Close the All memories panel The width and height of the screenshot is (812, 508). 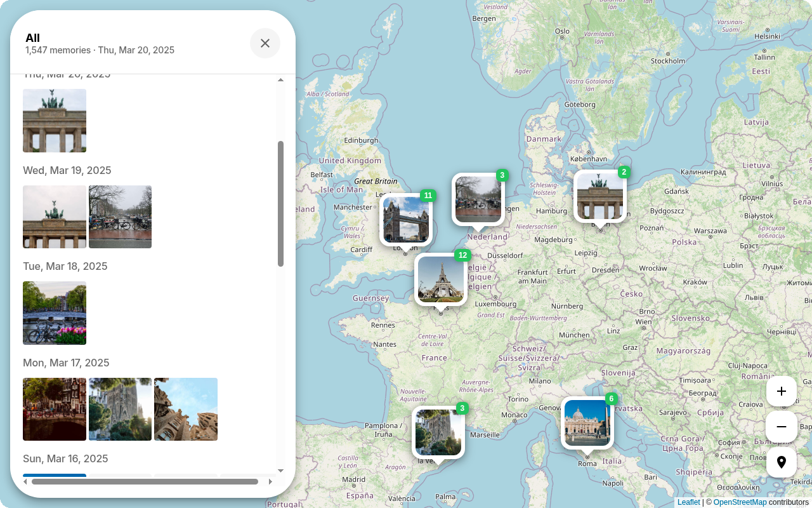pyautogui.click(x=265, y=43)
